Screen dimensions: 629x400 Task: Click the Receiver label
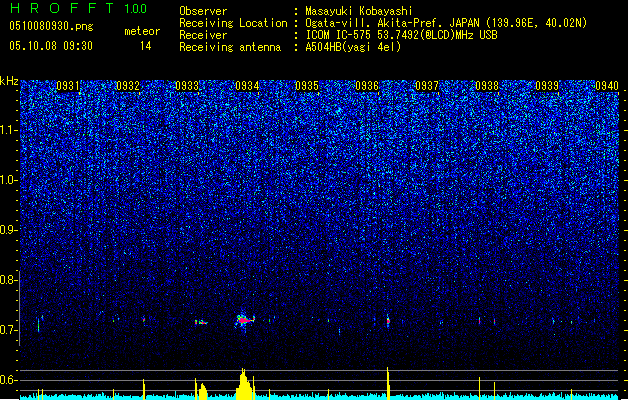pos(203,35)
